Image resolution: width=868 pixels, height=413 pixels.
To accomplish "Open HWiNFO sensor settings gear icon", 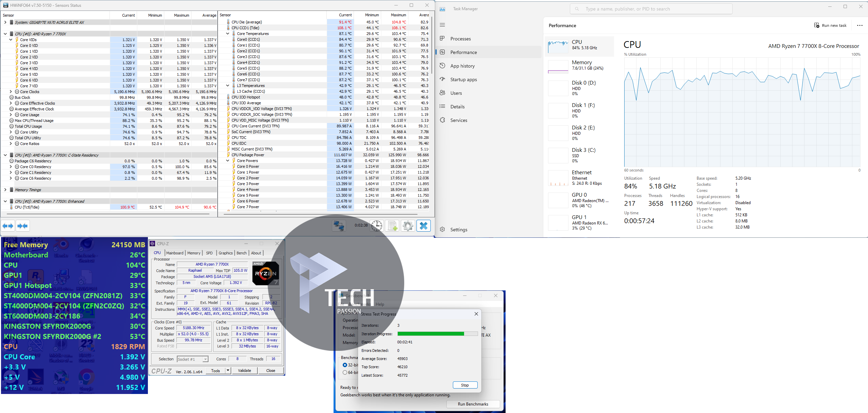I will [x=408, y=226].
